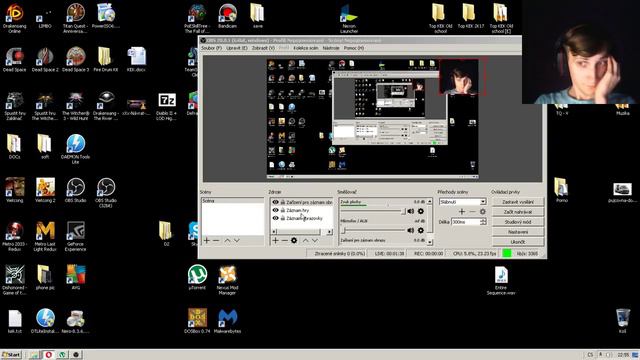Open the Kolekce scén menu
The image size is (640, 360).
[306, 48]
